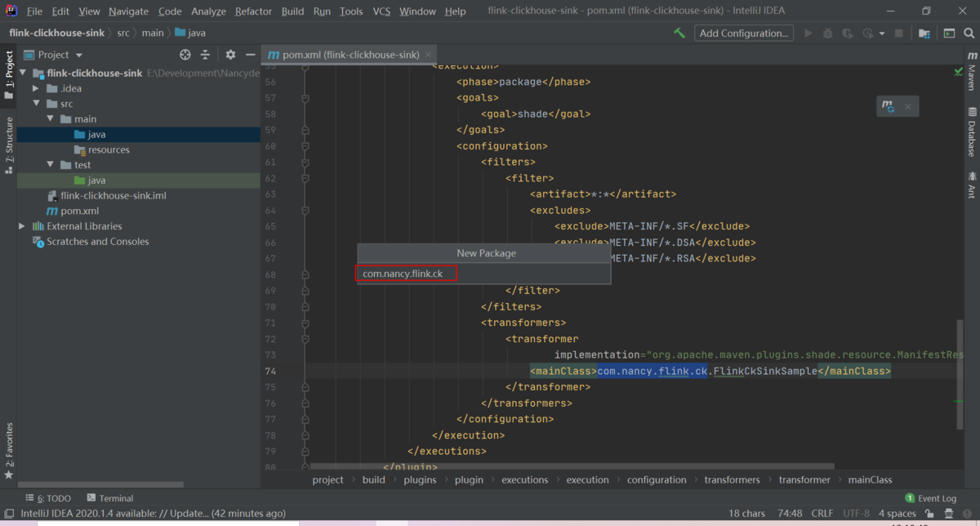Open the File menu
Image resolution: width=980 pixels, height=526 pixels.
34,11
